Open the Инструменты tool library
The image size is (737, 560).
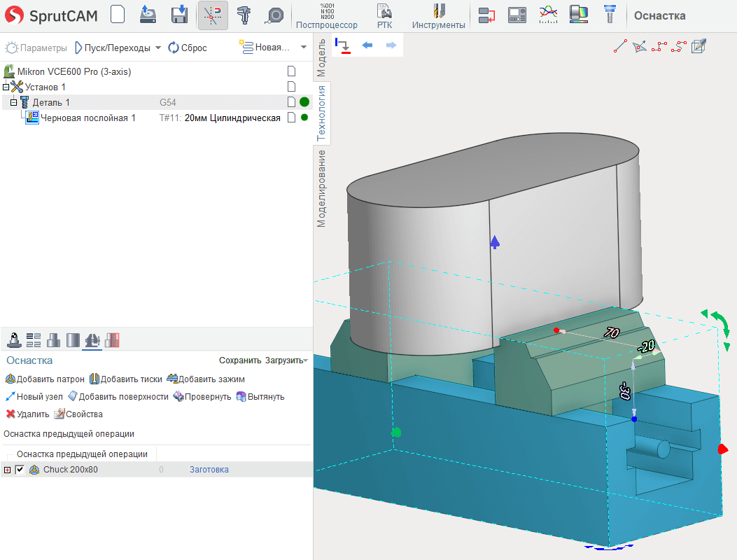(x=438, y=16)
